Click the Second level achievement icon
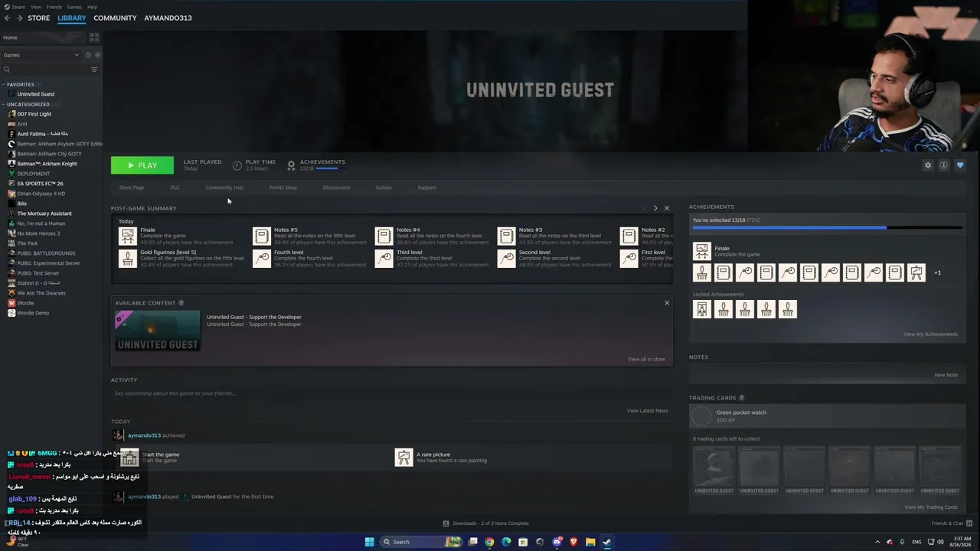This screenshot has height=551, width=980. (507, 259)
